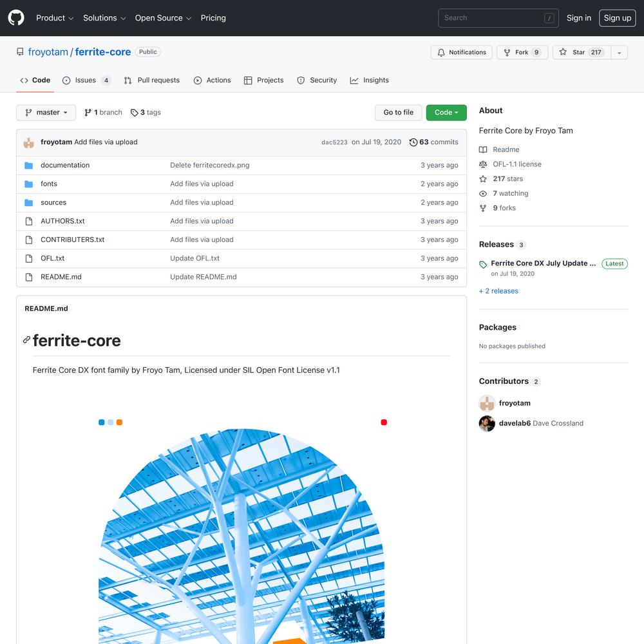Click the sources folder icon
The width and height of the screenshot is (644, 644).
(x=29, y=202)
